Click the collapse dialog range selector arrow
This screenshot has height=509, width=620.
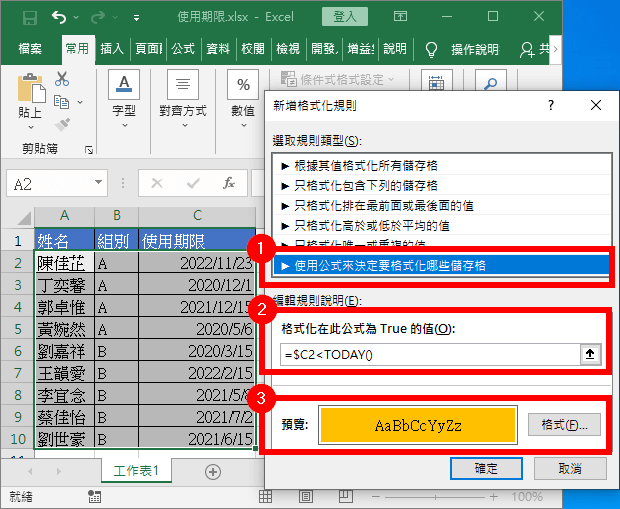coord(590,354)
